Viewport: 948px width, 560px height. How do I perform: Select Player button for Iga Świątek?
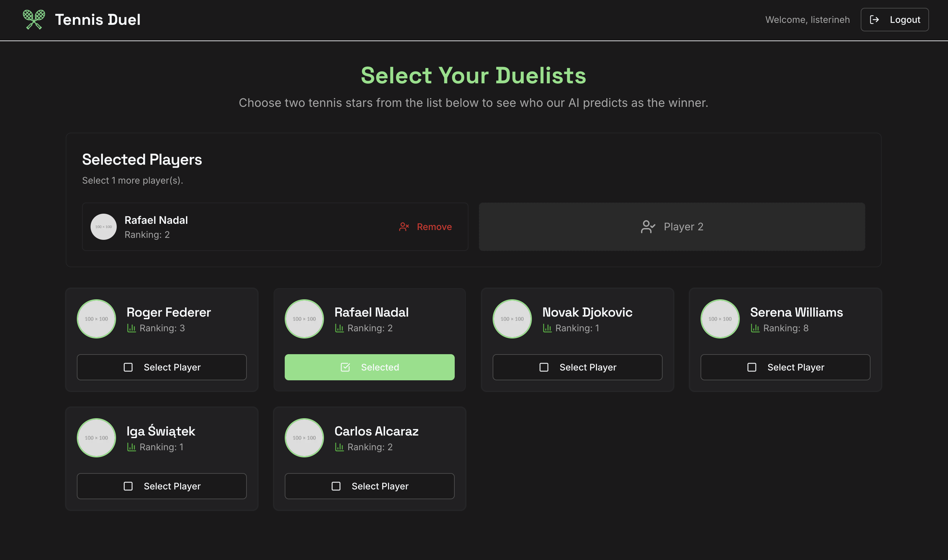click(x=161, y=486)
